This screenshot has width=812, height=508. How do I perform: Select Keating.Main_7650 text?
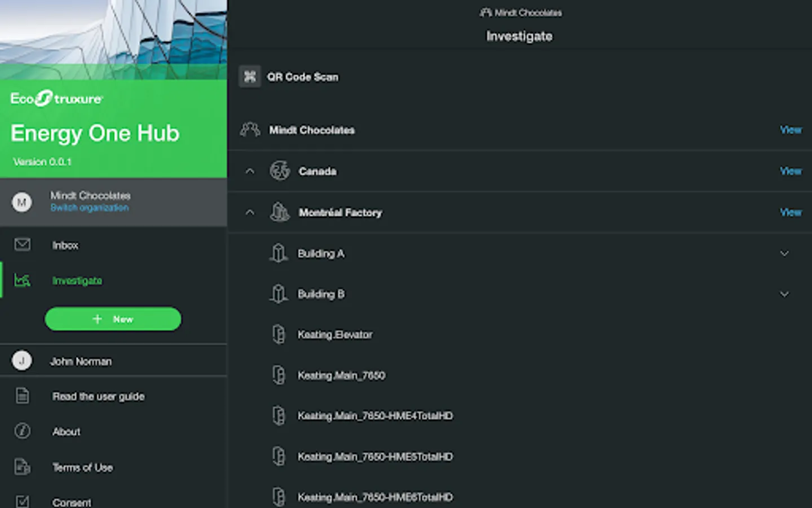click(342, 375)
